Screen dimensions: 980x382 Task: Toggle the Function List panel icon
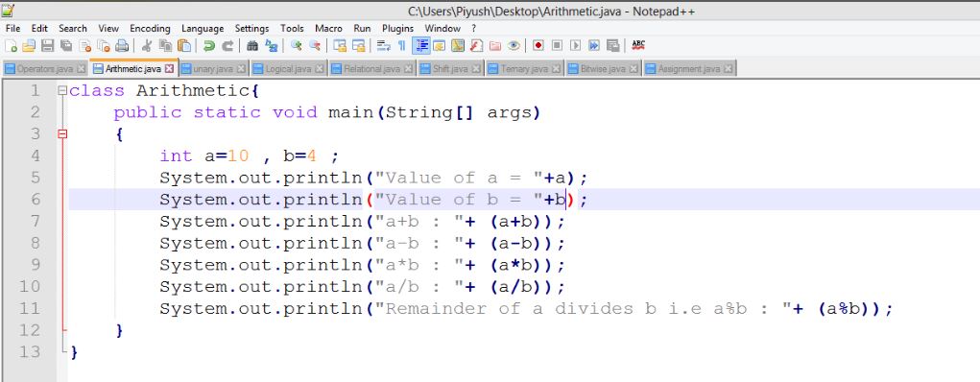(x=476, y=46)
